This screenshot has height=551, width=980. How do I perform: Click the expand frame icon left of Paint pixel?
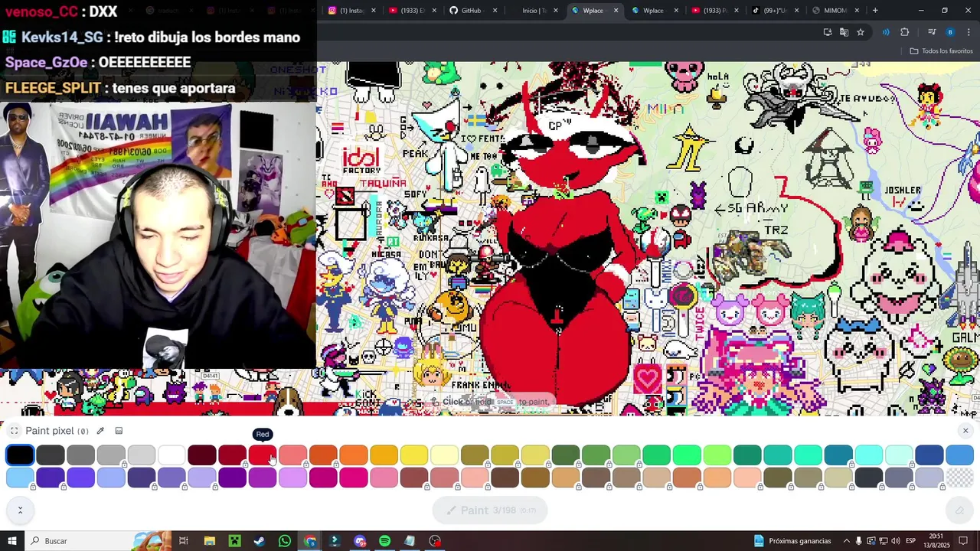click(x=15, y=431)
